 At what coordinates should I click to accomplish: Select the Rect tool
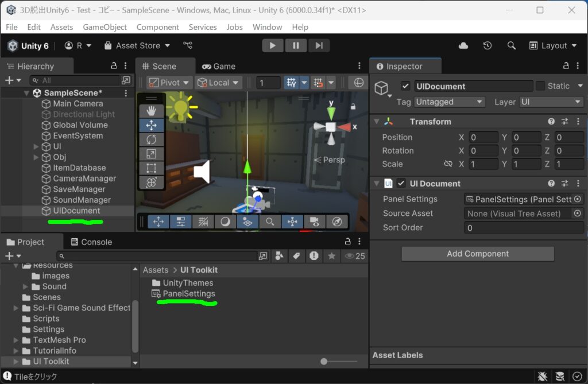pos(152,168)
